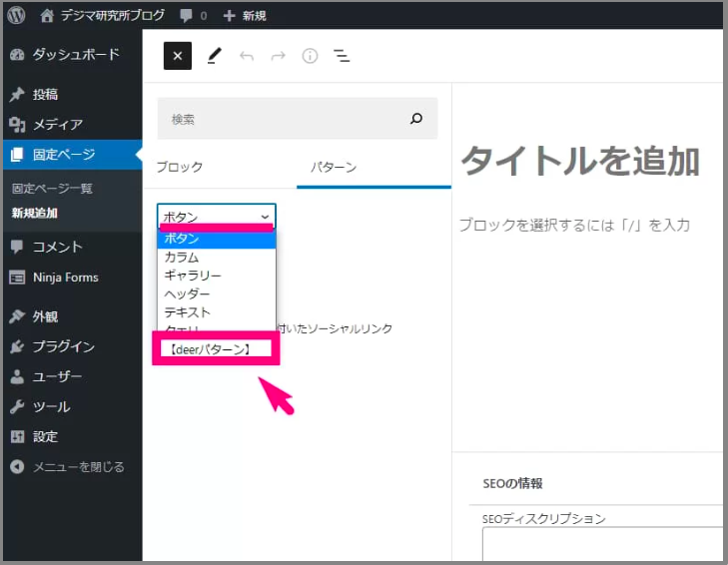Screen dimensions: 728x565
Task: Select the pencil edit tool
Action: point(214,56)
